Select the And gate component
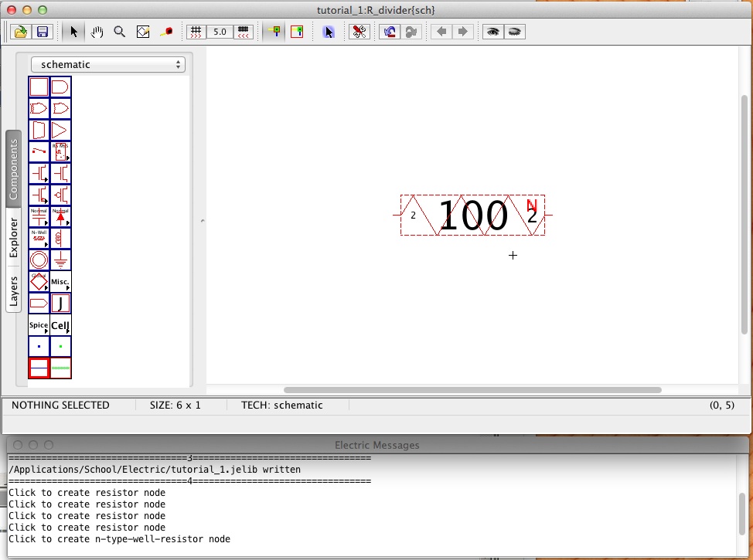Image resolution: width=753 pixels, height=560 pixels. click(x=60, y=87)
